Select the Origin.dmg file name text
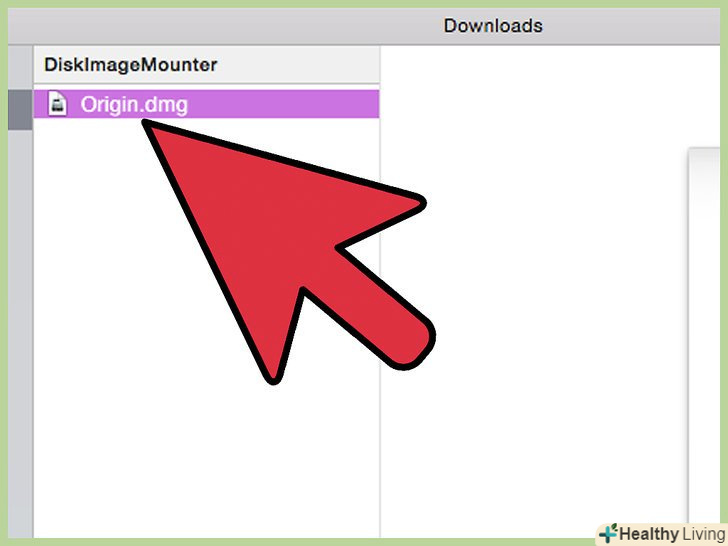The image size is (728, 546). coord(134,105)
